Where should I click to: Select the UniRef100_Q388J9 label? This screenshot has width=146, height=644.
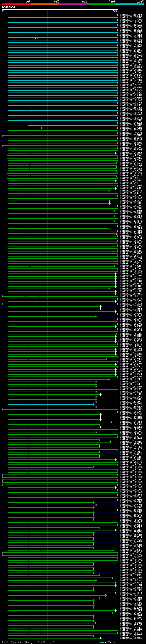pyautogui.click(x=131, y=168)
